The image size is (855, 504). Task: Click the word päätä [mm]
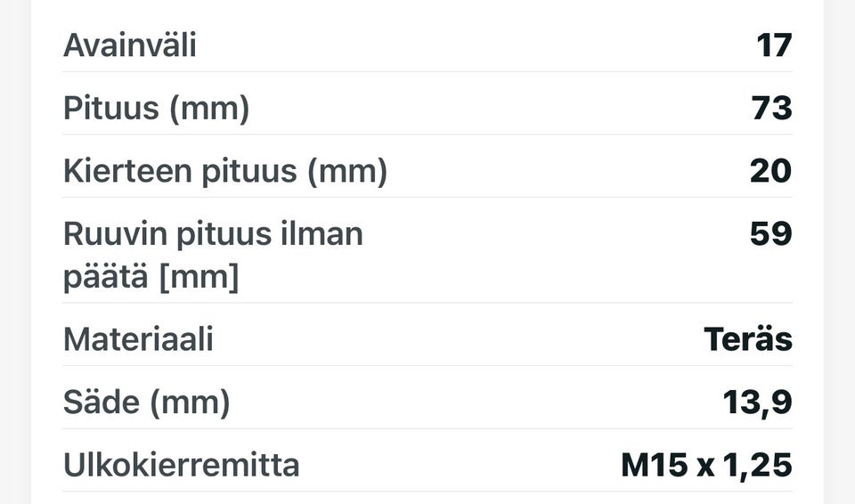(151, 276)
